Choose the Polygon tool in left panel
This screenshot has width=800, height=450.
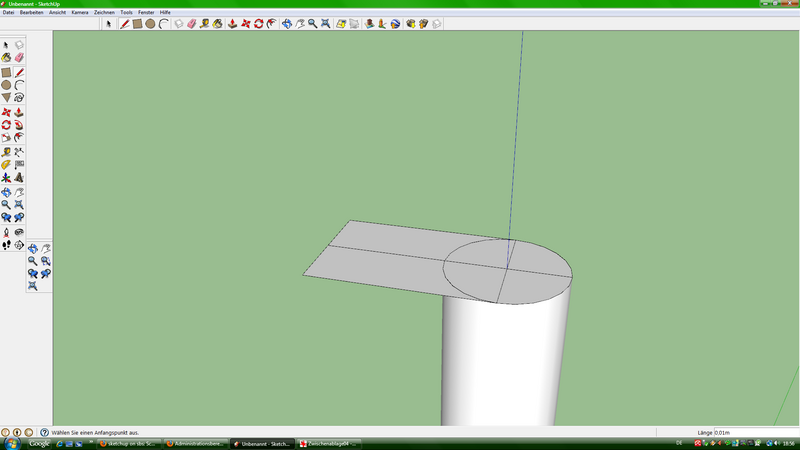[x=6, y=98]
